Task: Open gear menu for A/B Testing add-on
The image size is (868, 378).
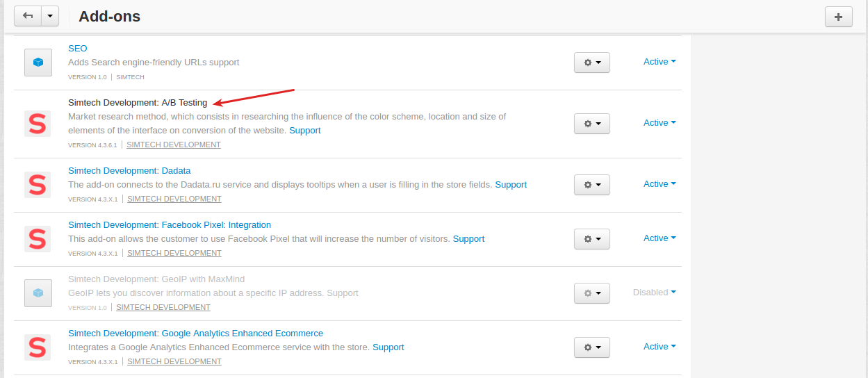Action: click(x=592, y=123)
